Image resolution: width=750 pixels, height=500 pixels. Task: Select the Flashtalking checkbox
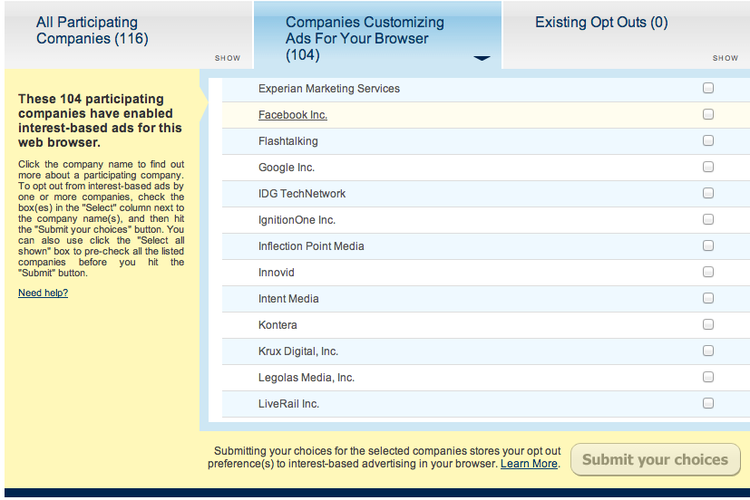pos(708,141)
